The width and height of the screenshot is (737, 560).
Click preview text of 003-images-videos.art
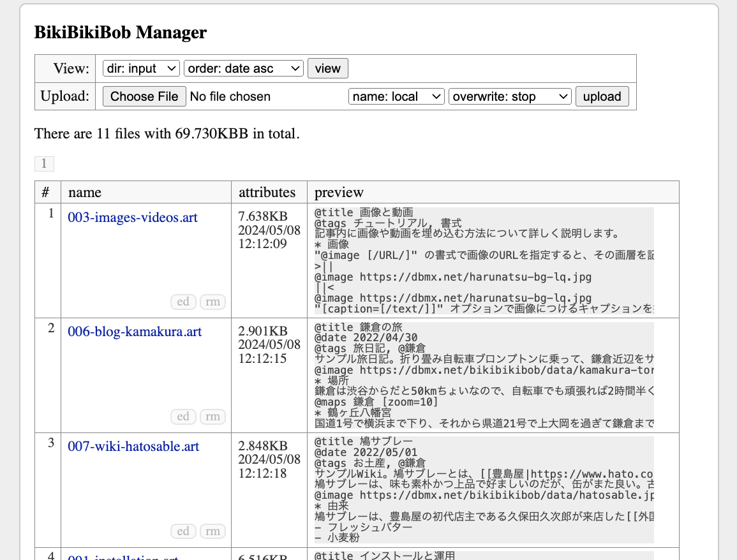484,260
